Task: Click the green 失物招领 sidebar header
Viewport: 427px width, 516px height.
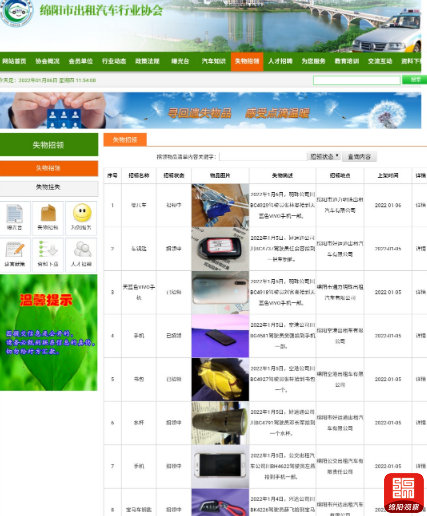Action: [x=49, y=145]
